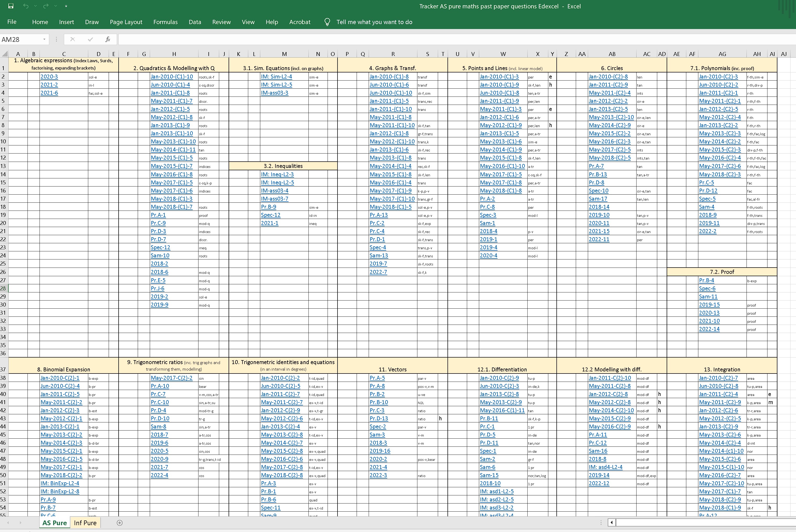
Task: Open the Name Box dropdown arrow
Action: (x=44, y=39)
